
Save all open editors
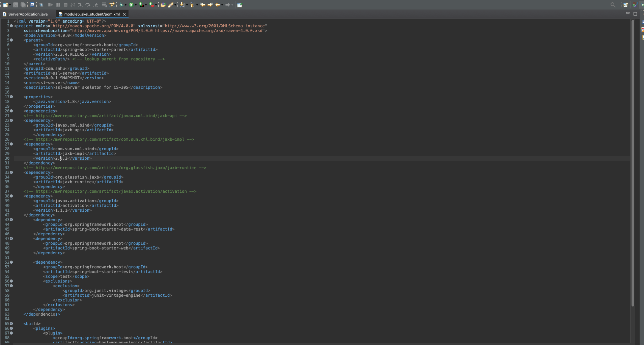click(x=23, y=5)
